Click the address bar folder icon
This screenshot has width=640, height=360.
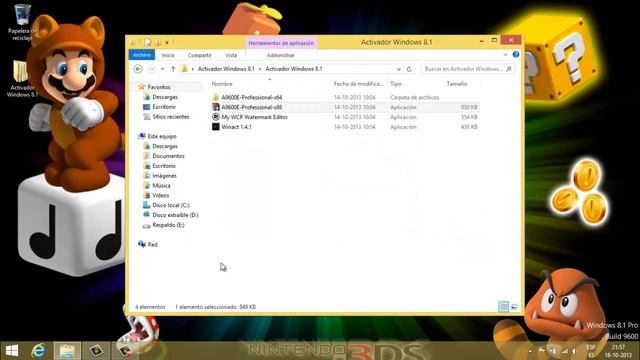pyautogui.click(x=184, y=69)
